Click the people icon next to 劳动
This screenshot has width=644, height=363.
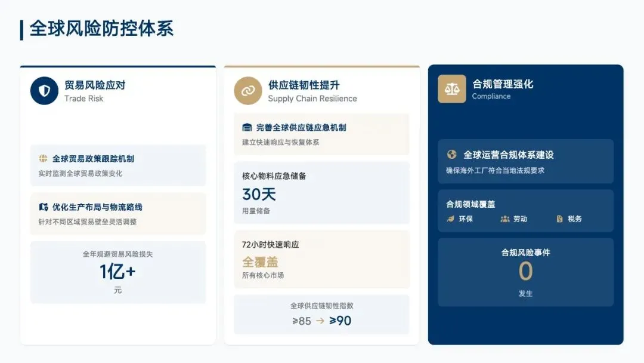point(505,219)
